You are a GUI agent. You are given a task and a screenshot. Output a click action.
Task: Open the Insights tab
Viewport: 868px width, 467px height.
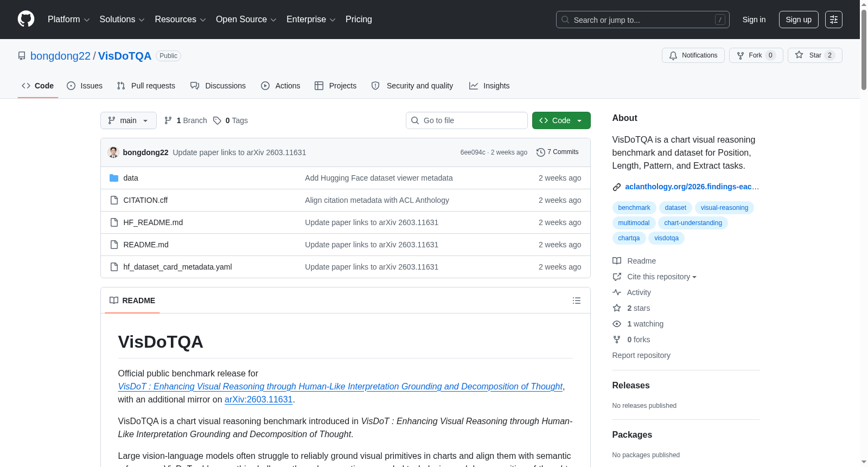pos(489,86)
